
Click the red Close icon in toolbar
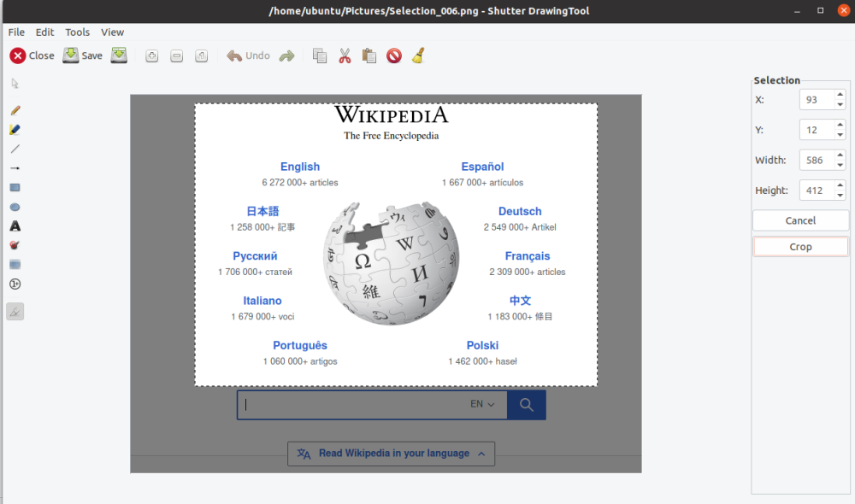pos(17,56)
